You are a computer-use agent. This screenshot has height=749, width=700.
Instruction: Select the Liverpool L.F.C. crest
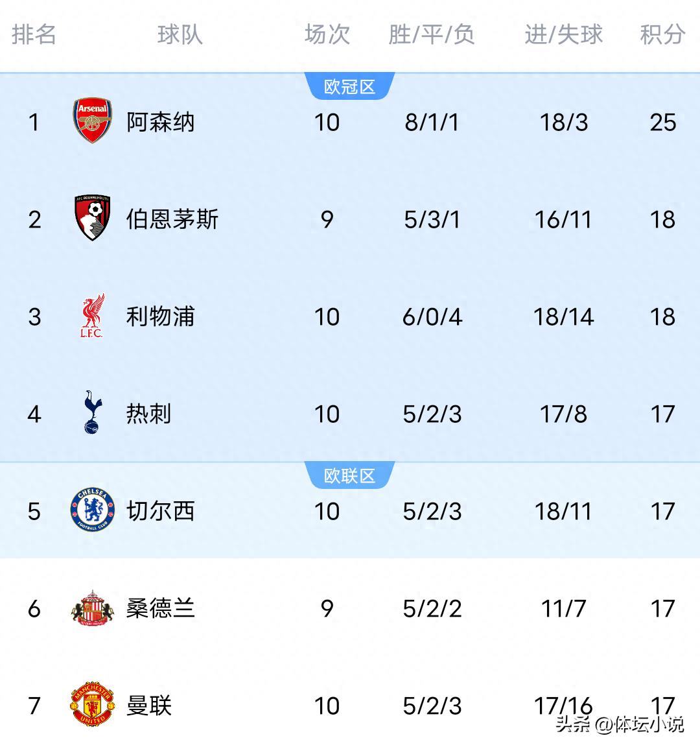[92, 316]
